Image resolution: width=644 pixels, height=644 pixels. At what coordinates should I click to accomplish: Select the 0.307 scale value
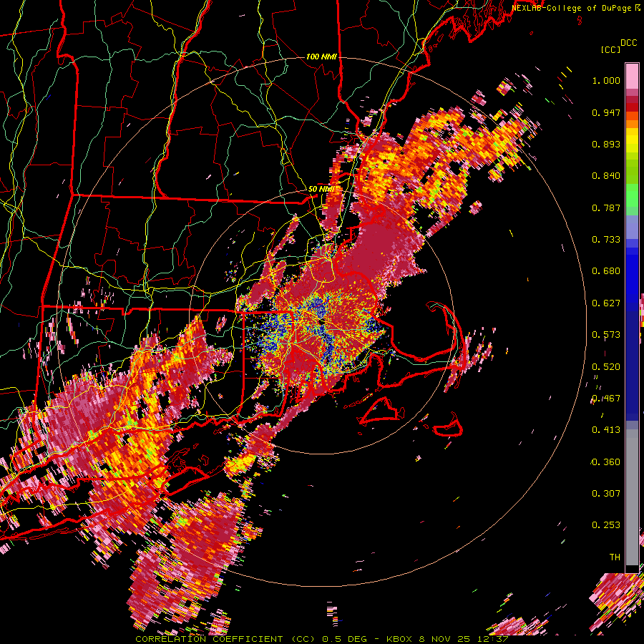tap(606, 494)
